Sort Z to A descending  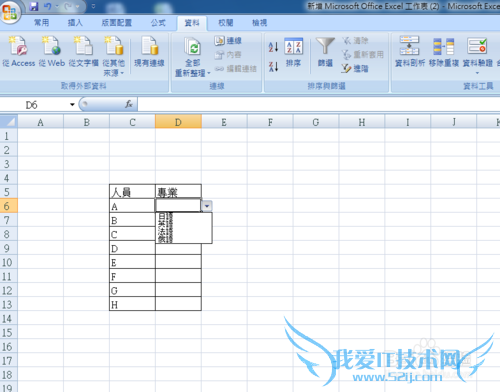click(273, 66)
